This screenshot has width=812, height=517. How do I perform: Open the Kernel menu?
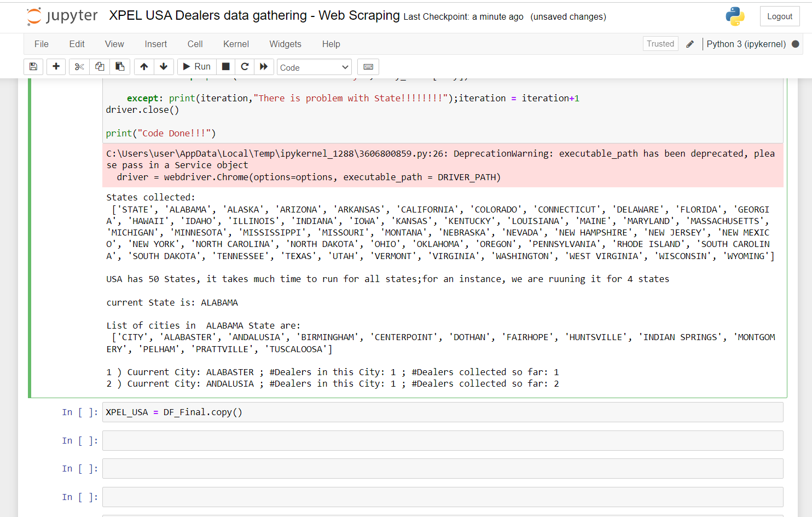pos(236,44)
